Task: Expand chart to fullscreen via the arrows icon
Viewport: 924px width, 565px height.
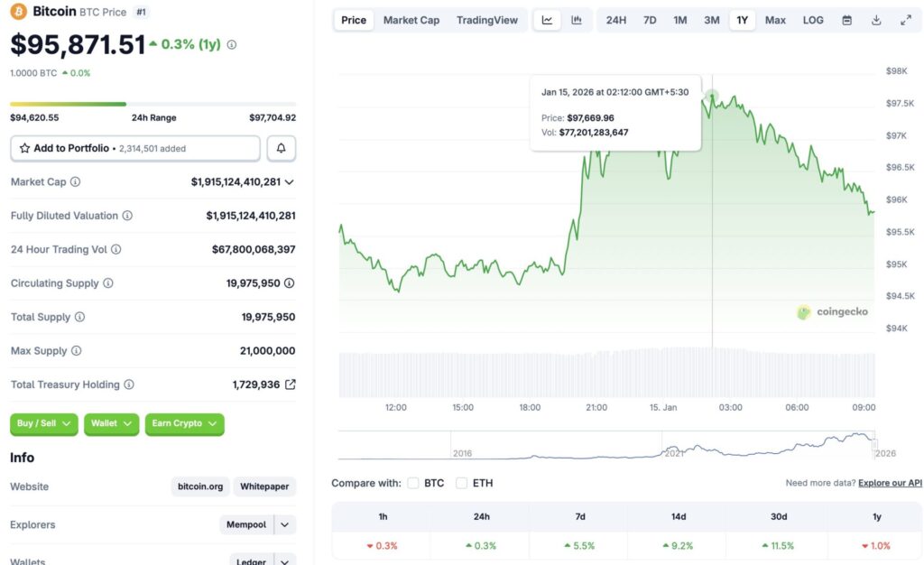Action: (x=905, y=18)
